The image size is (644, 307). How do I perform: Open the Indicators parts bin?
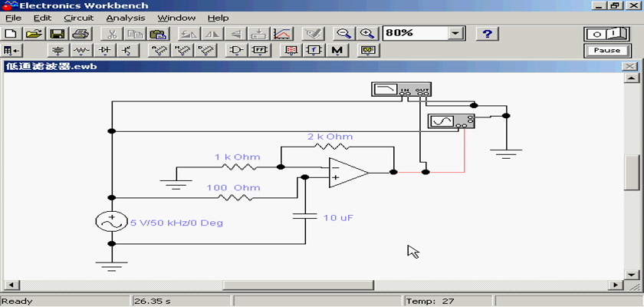pyautogui.click(x=291, y=51)
